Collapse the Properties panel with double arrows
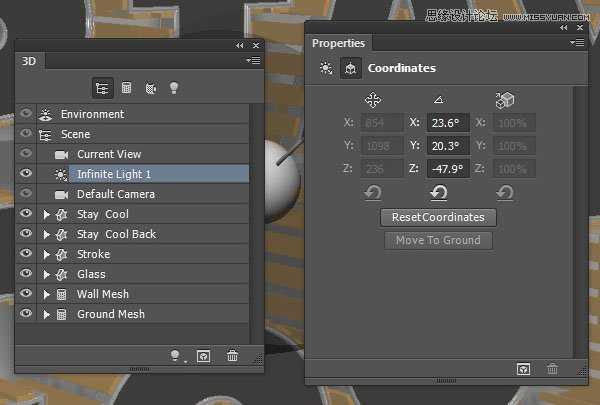Screen dimensions: 600x405 tap(563, 28)
